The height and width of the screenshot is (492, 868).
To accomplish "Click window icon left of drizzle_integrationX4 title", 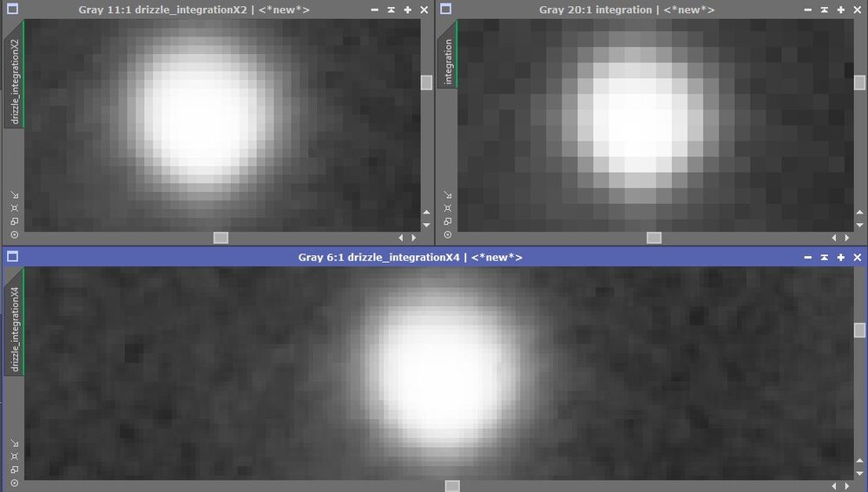I will coord(12,257).
